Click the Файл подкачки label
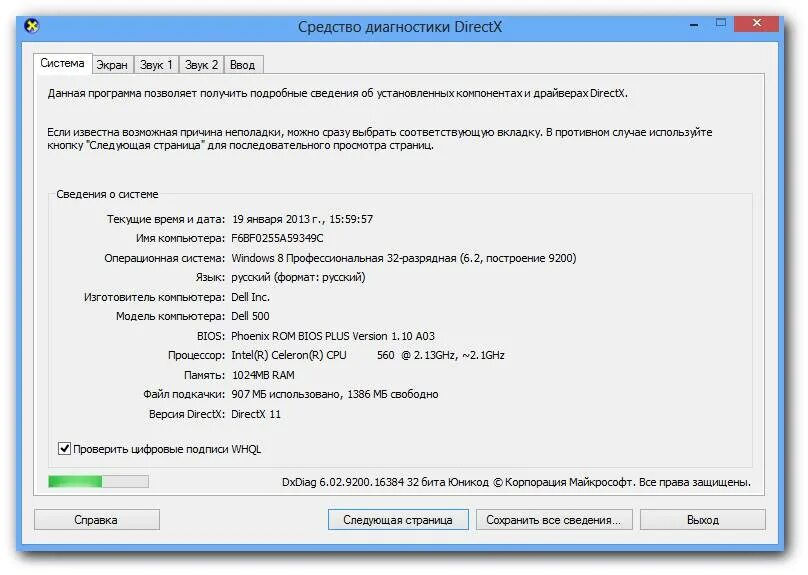Image resolution: width=808 pixels, height=575 pixels. point(184,394)
